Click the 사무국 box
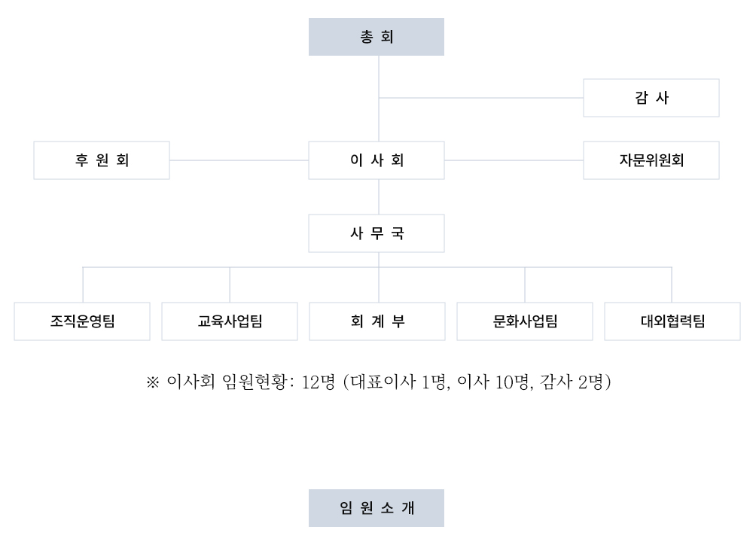 point(376,233)
